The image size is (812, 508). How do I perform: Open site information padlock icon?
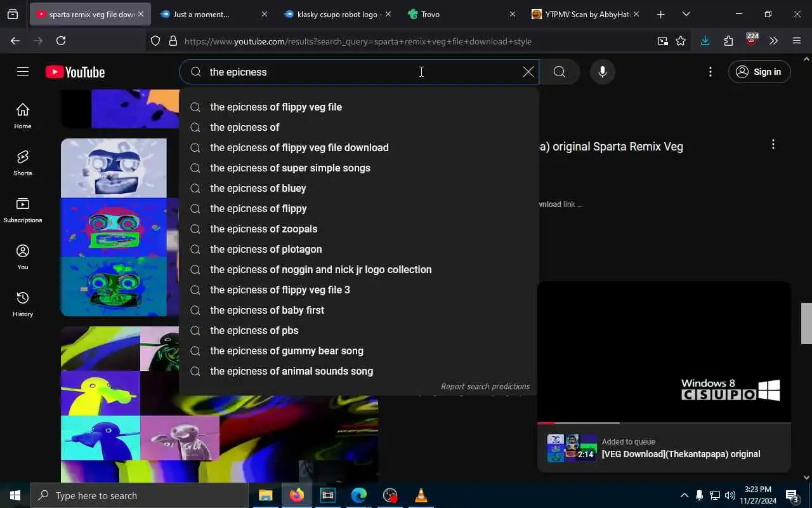173,41
